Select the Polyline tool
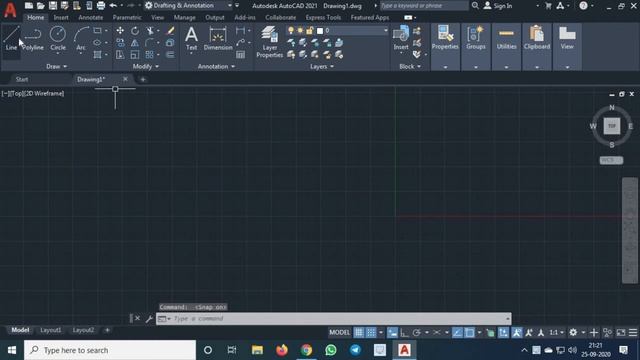This screenshot has width=640, height=360. pyautogui.click(x=33, y=38)
